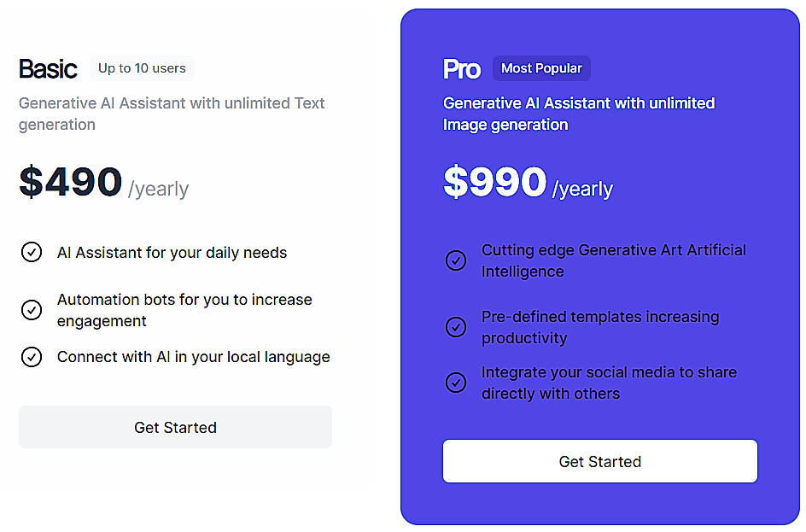806x532 pixels.
Task: Click Get Started under Basic plan
Action: (x=175, y=427)
